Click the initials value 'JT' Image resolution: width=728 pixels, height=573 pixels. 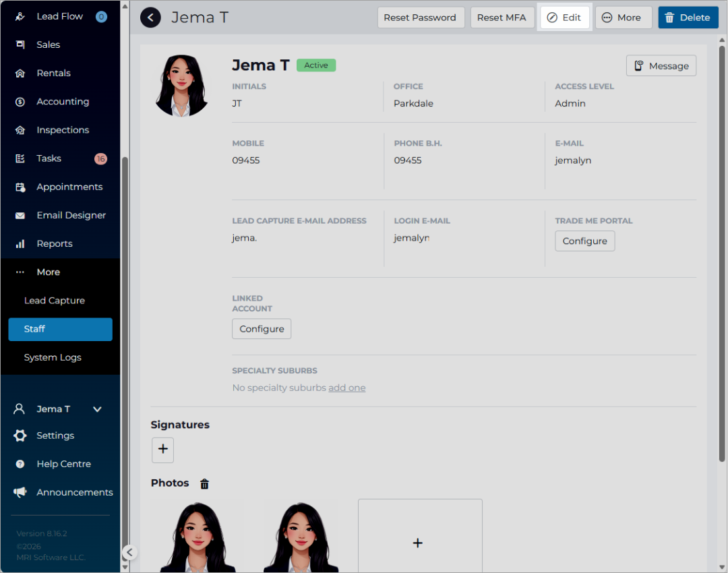tap(237, 104)
